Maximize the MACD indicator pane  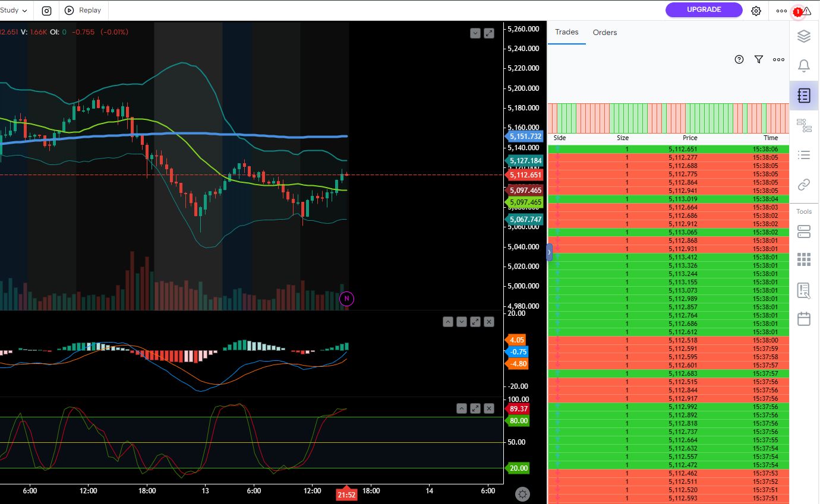[x=475, y=322]
